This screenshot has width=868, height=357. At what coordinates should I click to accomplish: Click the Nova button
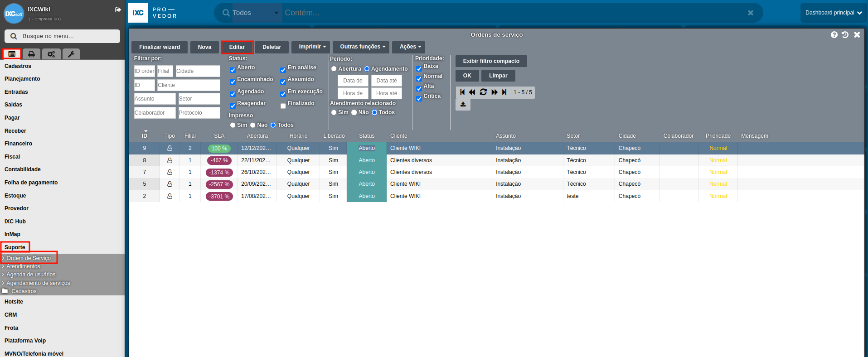pos(204,47)
